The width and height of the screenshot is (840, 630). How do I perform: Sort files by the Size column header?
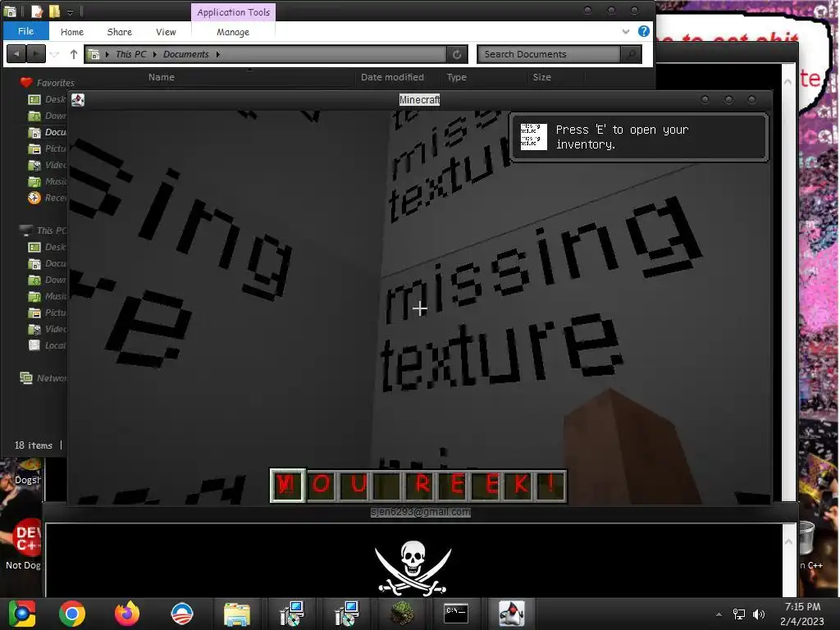[541, 77]
